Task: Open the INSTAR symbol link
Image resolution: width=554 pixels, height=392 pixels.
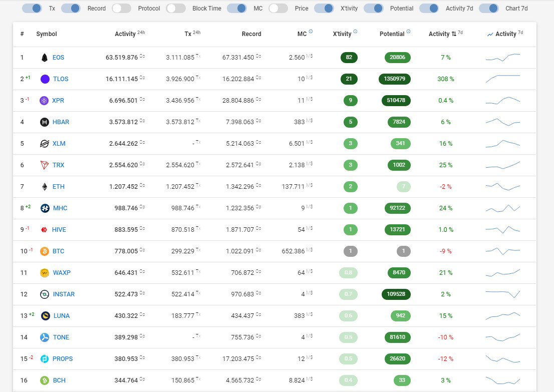Action: 64,294
